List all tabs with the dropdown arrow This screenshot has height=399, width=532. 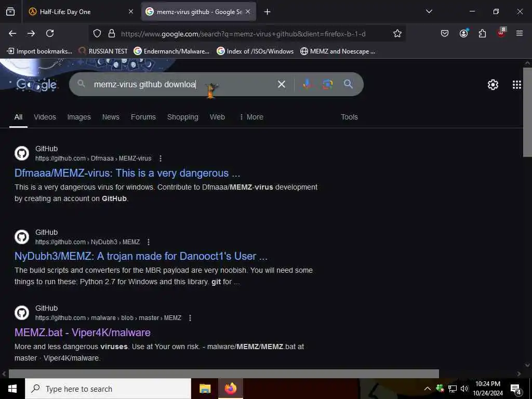[x=429, y=11]
